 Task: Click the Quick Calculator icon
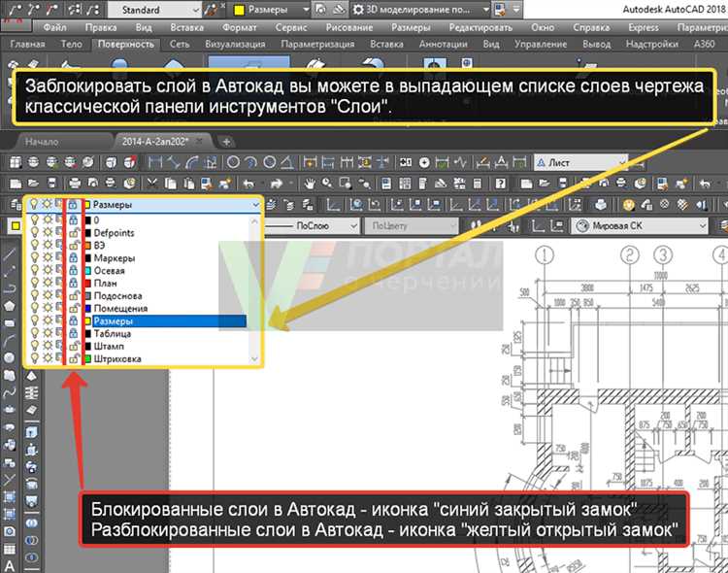tap(478, 184)
